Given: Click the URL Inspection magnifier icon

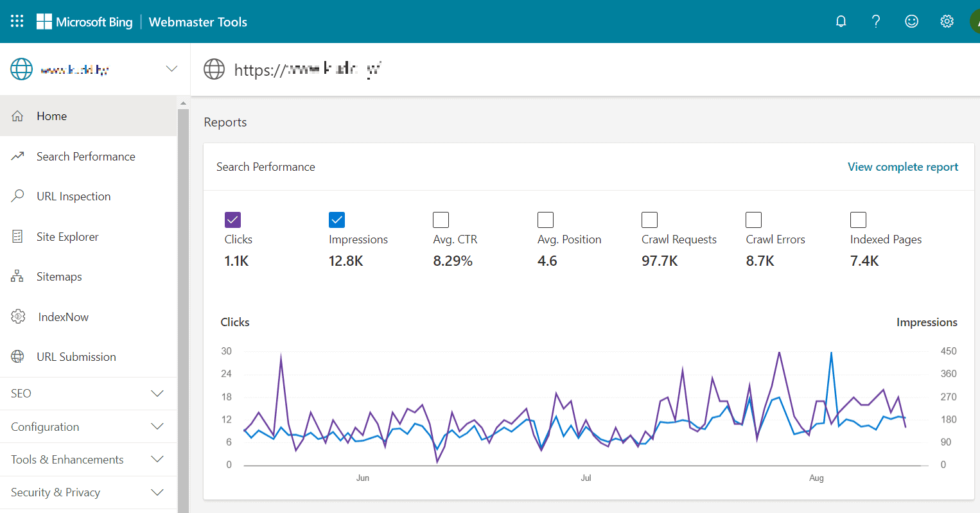Looking at the screenshot, I should point(18,196).
